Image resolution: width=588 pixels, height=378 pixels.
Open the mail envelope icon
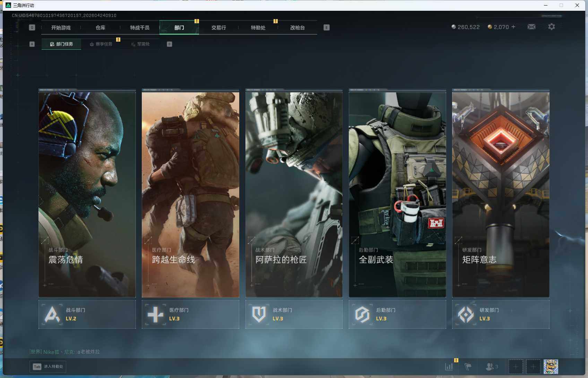click(x=531, y=27)
